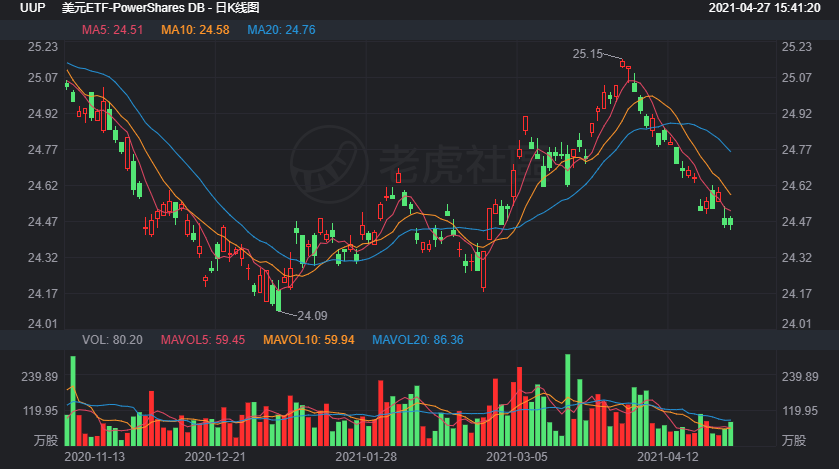This screenshot has width=839, height=469.
Task: Click the right axis 24.62 price label
Action: [x=797, y=186]
